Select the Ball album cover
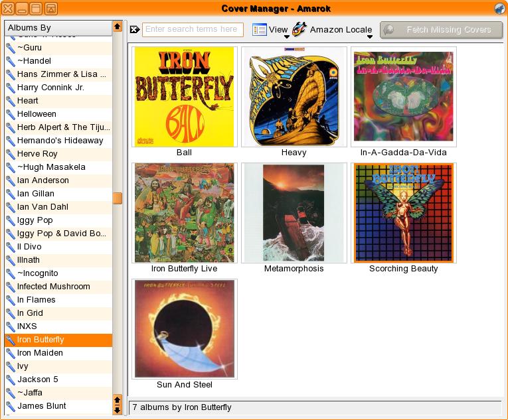The width and height of the screenshot is (508, 420). (185, 96)
